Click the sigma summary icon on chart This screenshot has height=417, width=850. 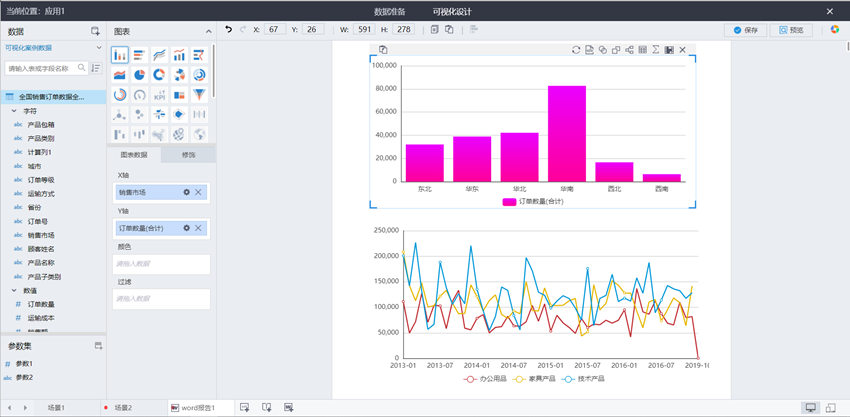[x=656, y=50]
